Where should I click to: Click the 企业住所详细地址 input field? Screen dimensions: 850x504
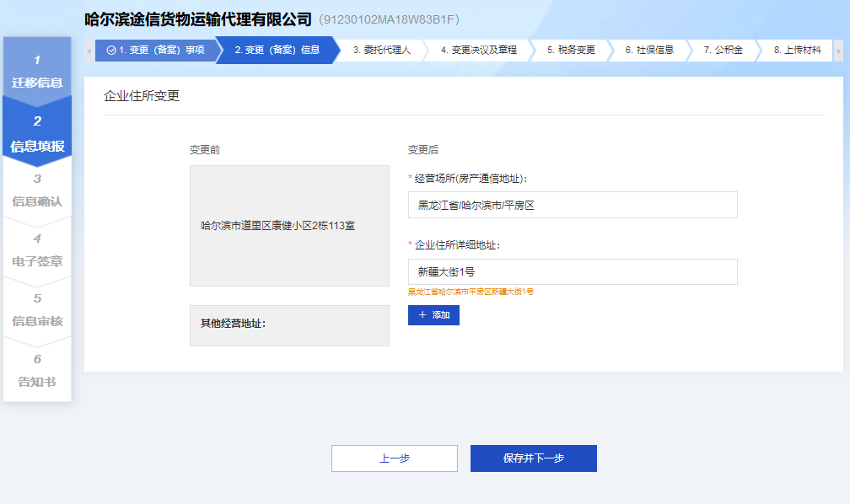pos(572,271)
